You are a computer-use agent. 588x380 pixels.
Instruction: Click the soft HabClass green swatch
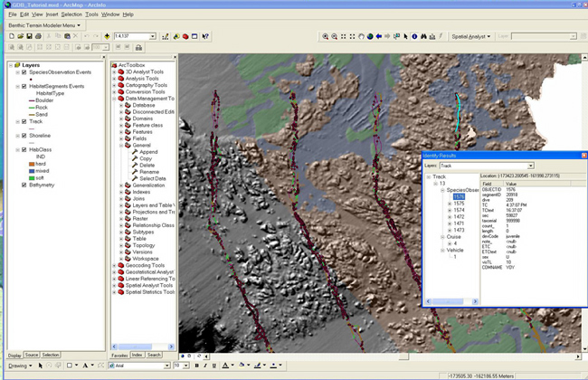(32, 178)
